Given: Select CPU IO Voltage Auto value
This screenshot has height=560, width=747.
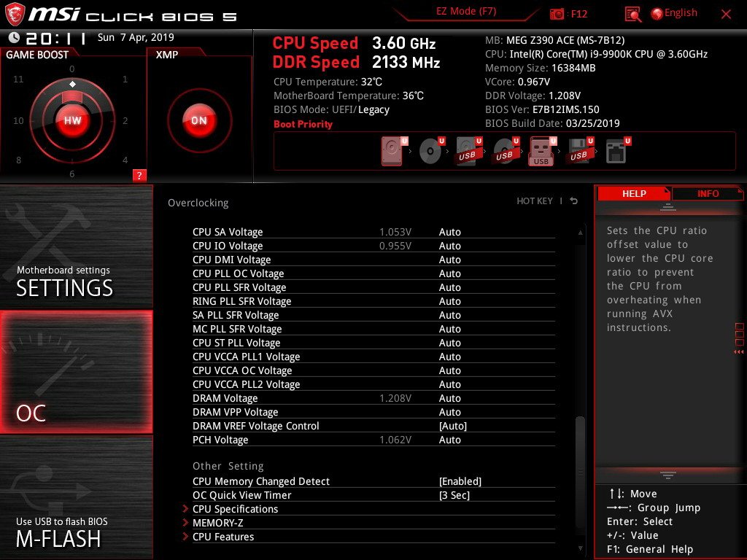Looking at the screenshot, I should click(449, 246).
